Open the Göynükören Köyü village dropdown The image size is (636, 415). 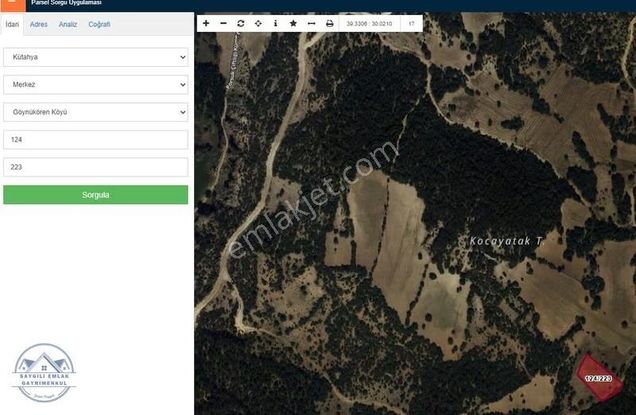click(x=95, y=113)
